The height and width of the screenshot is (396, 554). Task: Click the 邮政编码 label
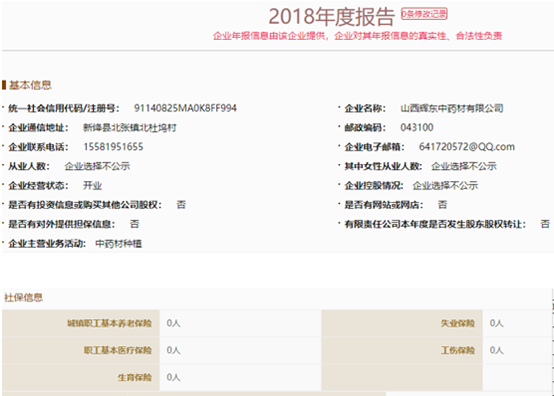point(365,127)
